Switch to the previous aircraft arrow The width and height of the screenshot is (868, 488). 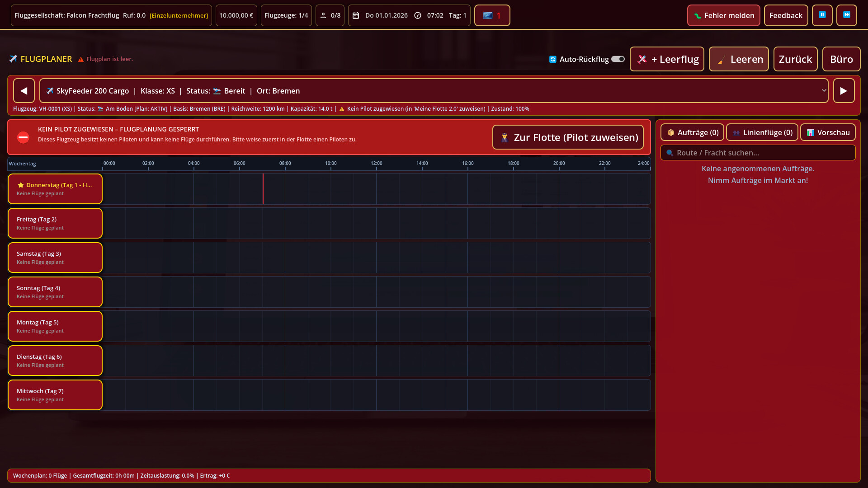pos(24,91)
